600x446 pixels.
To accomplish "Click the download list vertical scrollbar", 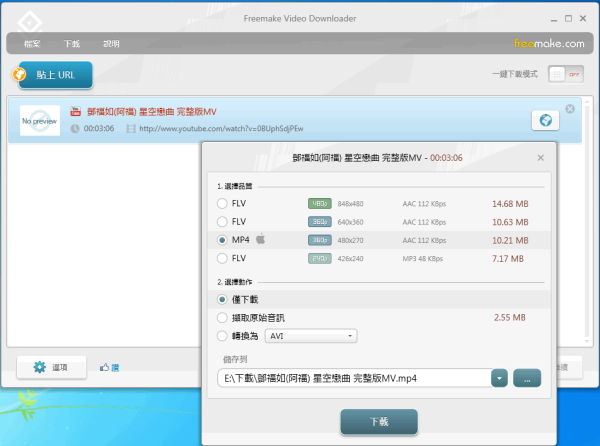I will coord(588,220).
